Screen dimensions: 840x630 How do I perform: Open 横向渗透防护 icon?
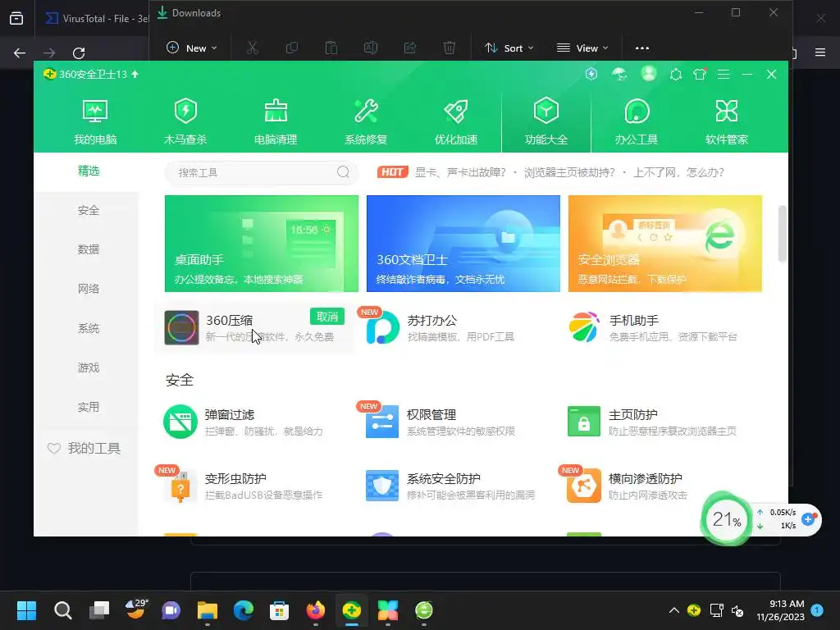click(584, 486)
